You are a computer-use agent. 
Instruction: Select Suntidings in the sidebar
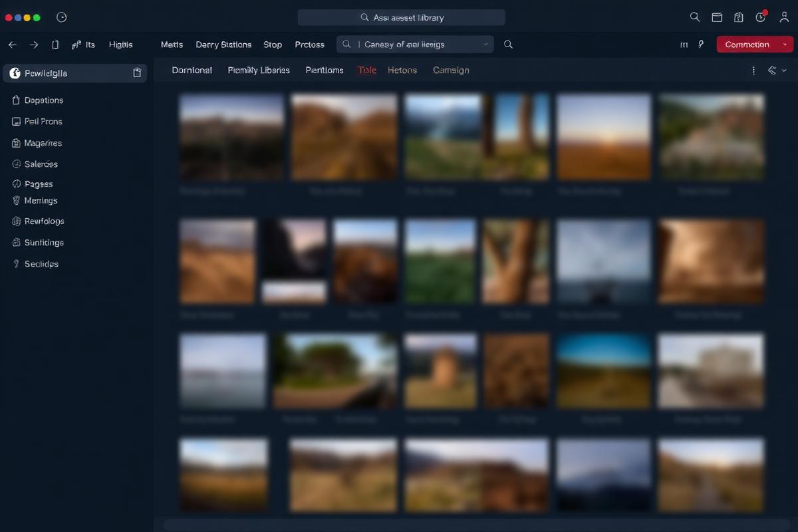tap(44, 243)
